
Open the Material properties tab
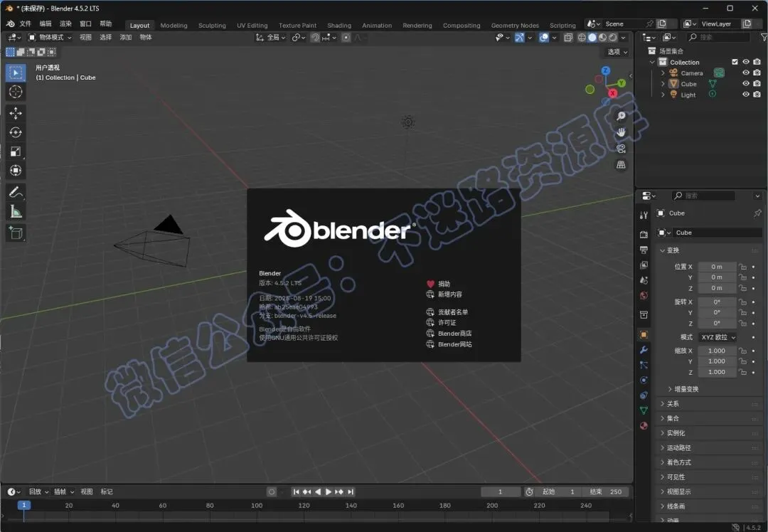tap(644, 426)
